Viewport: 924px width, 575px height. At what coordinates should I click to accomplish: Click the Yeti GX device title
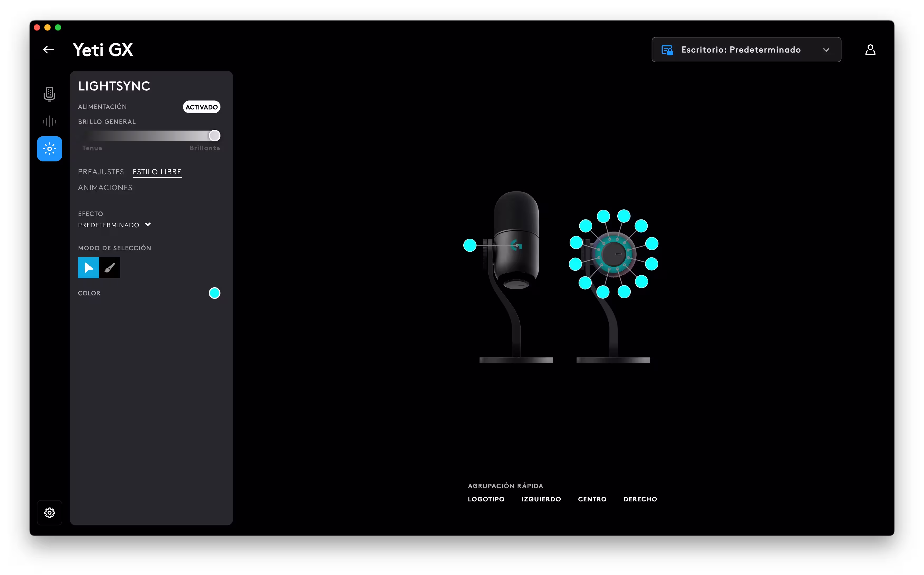tap(103, 50)
